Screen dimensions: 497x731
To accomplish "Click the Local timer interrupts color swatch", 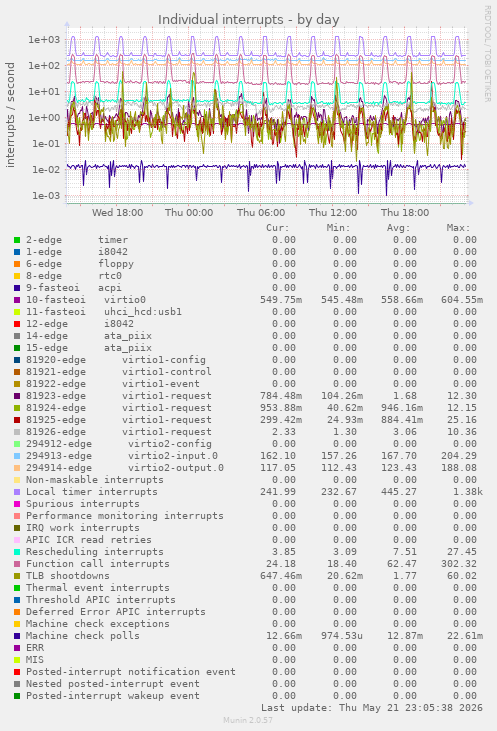I will coord(17,492).
